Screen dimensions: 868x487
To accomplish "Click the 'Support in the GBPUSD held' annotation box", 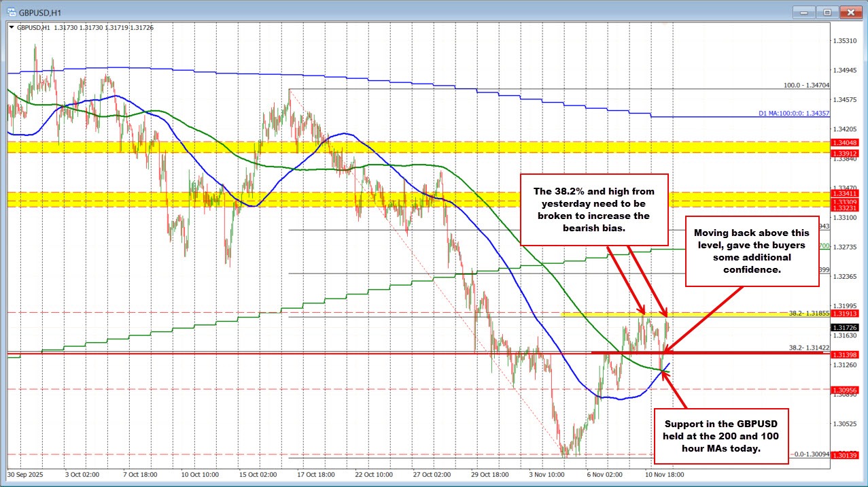I will (x=720, y=437).
